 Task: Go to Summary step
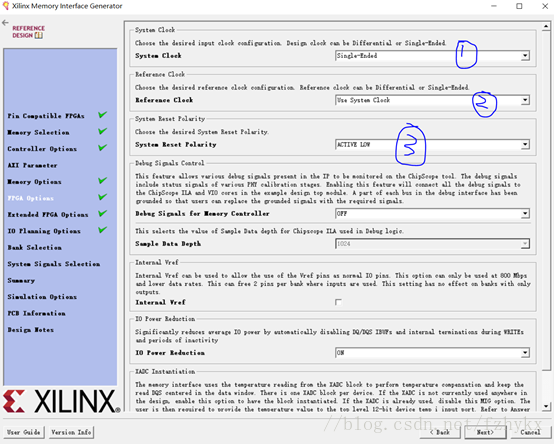(x=21, y=280)
